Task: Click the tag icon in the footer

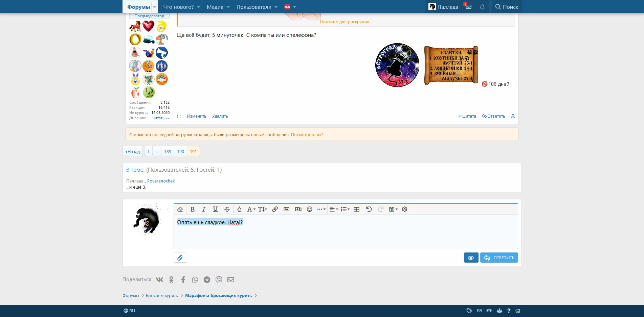Action: click(469, 311)
